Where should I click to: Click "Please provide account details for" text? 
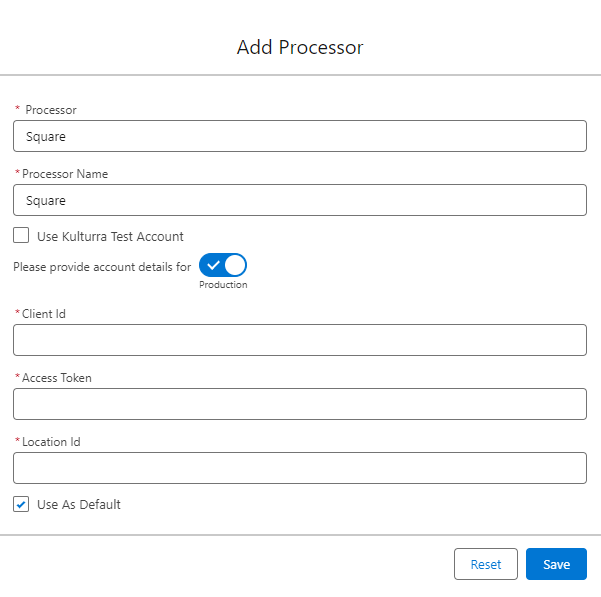click(101, 267)
